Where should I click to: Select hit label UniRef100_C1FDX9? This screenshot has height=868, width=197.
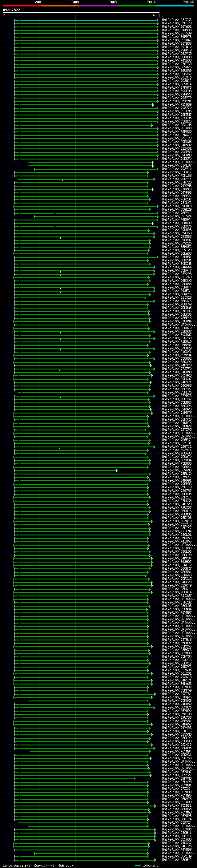(x=177, y=206)
